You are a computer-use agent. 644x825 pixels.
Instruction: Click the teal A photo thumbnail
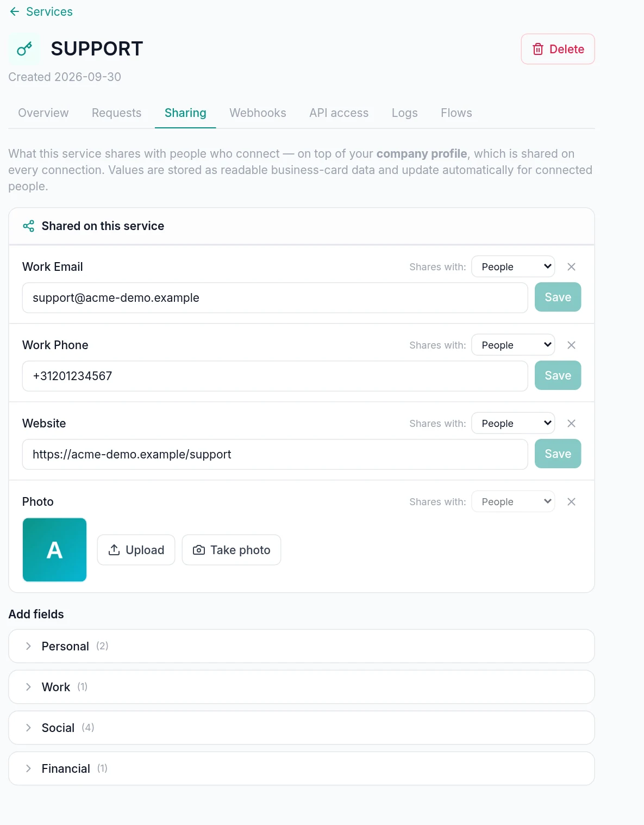click(54, 550)
